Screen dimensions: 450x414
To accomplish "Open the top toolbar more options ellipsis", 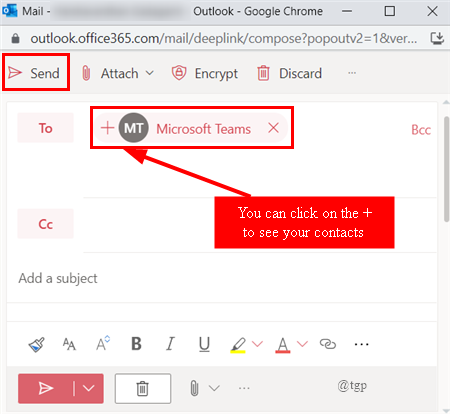I will (x=352, y=73).
